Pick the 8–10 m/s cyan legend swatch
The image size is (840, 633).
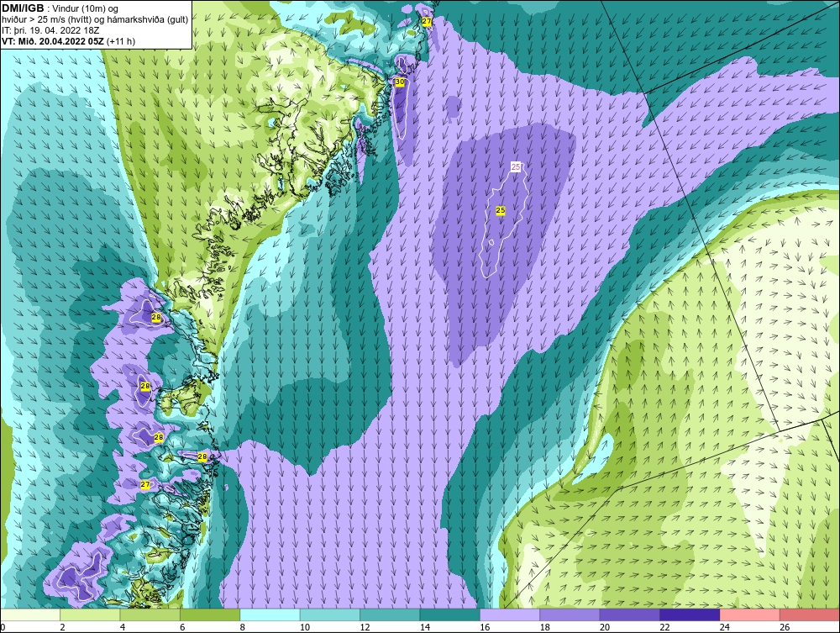click(x=270, y=615)
